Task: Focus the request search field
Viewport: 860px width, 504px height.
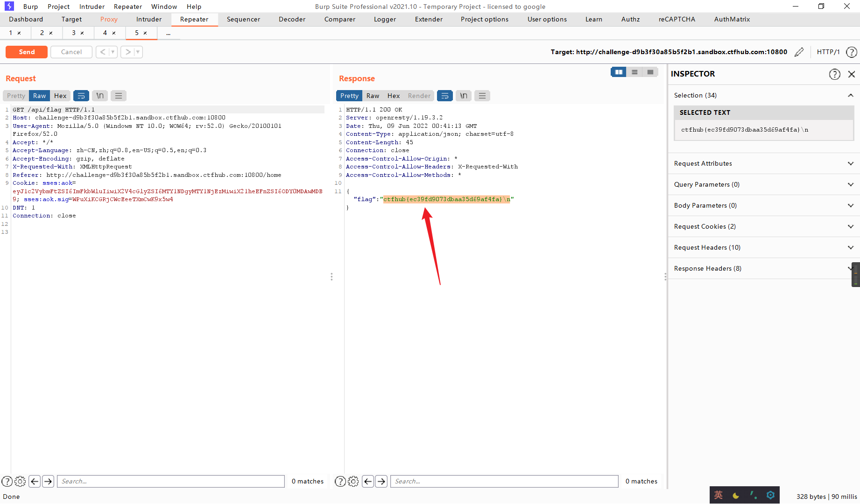Action: tap(171, 481)
